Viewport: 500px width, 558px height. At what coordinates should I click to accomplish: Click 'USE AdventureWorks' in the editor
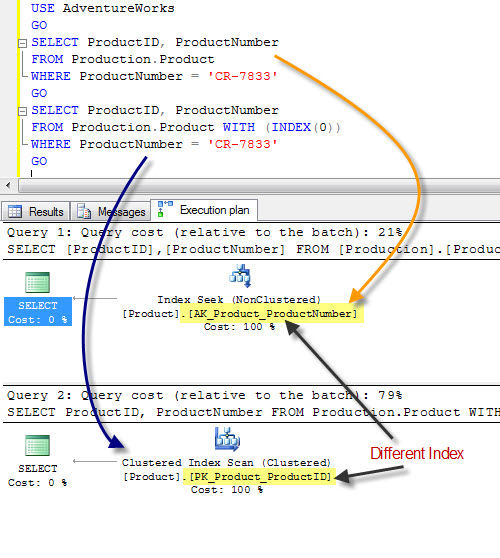[103, 8]
